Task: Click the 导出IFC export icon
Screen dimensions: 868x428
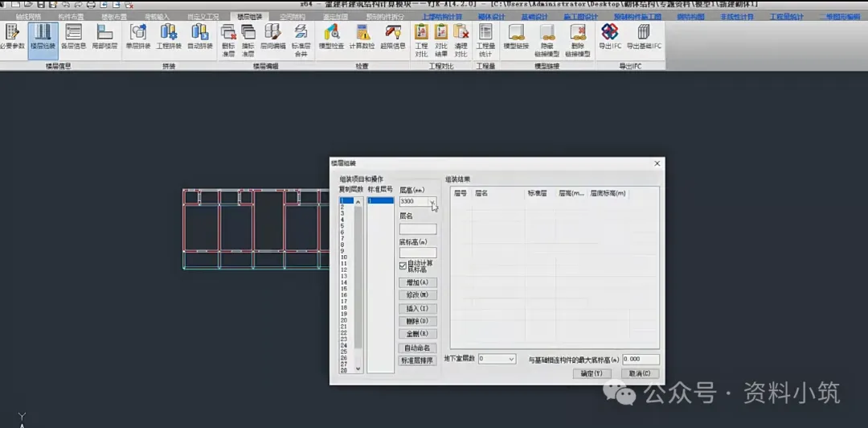Action: 609,38
